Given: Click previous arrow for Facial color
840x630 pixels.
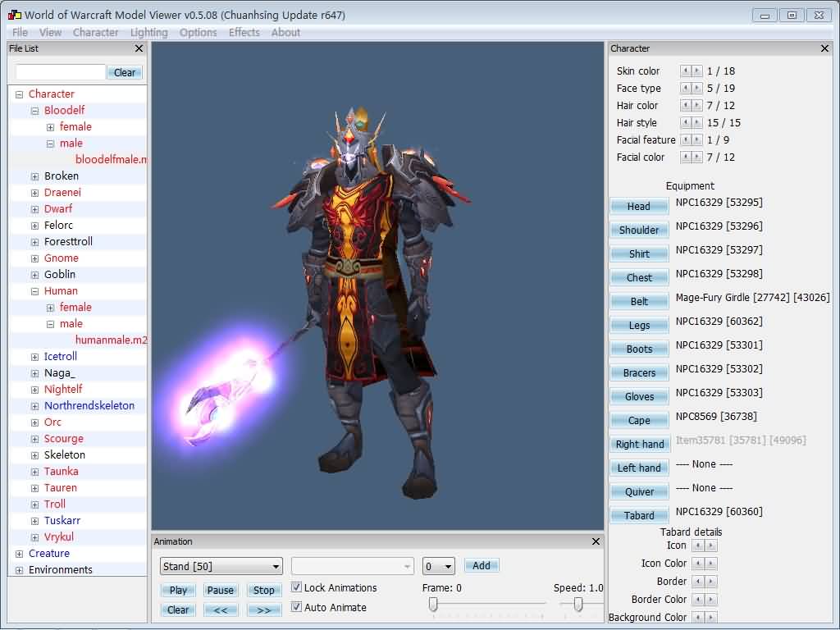Looking at the screenshot, I should pos(686,157).
